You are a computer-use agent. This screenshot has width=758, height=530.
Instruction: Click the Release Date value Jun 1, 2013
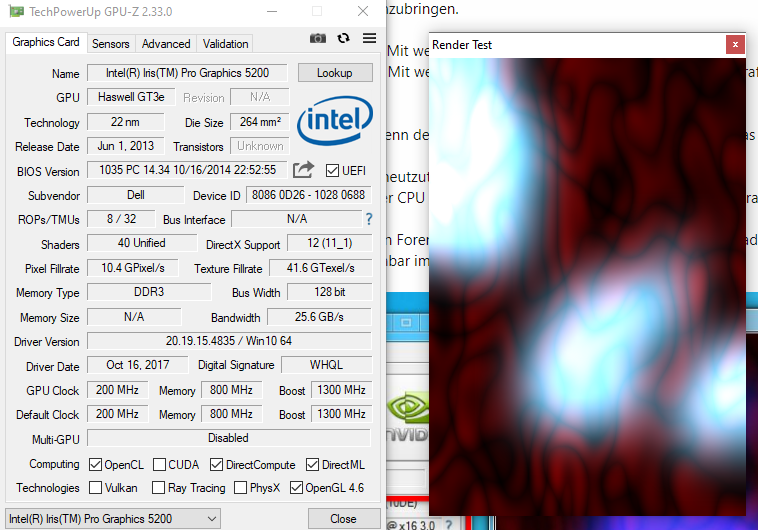coord(125,146)
